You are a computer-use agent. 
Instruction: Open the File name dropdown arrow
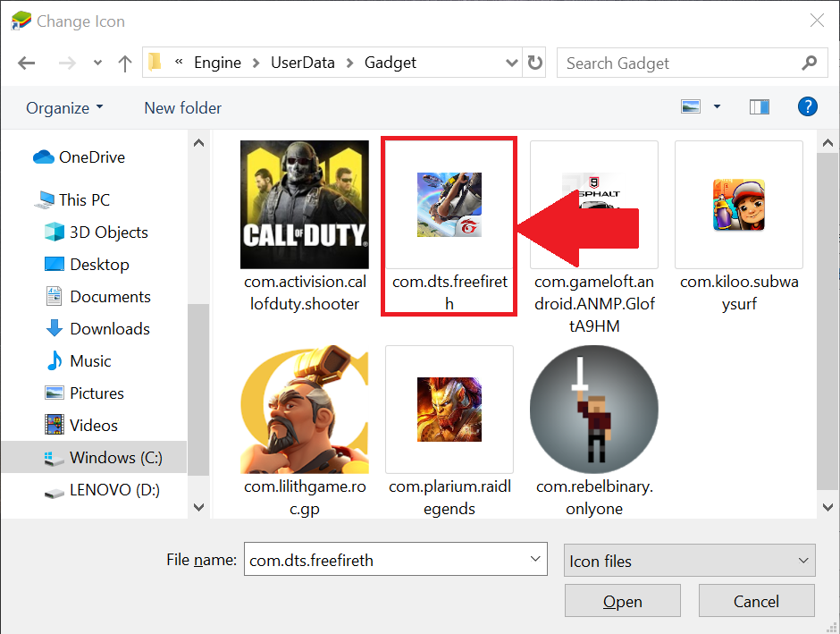coord(535,559)
